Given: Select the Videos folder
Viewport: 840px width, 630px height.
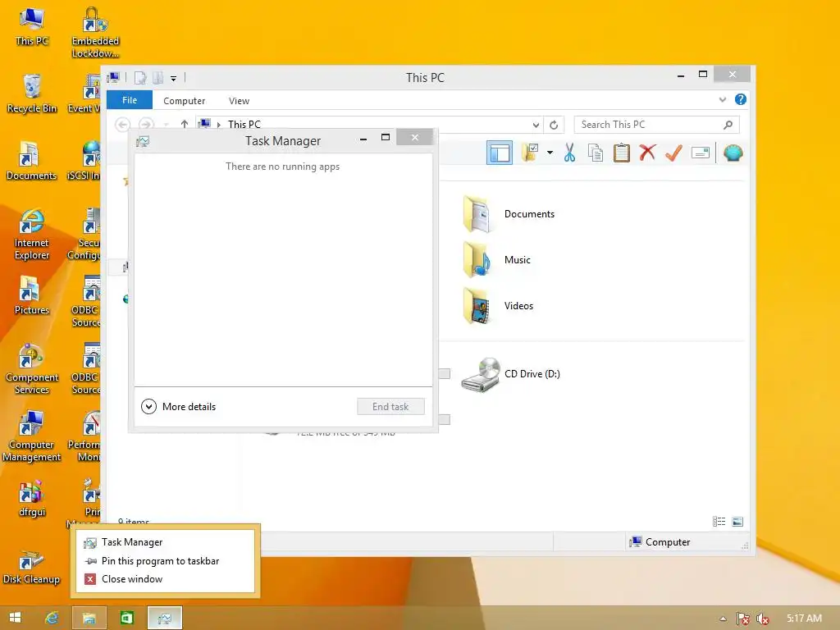Looking at the screenshot, I should click(x=497, y=306).
